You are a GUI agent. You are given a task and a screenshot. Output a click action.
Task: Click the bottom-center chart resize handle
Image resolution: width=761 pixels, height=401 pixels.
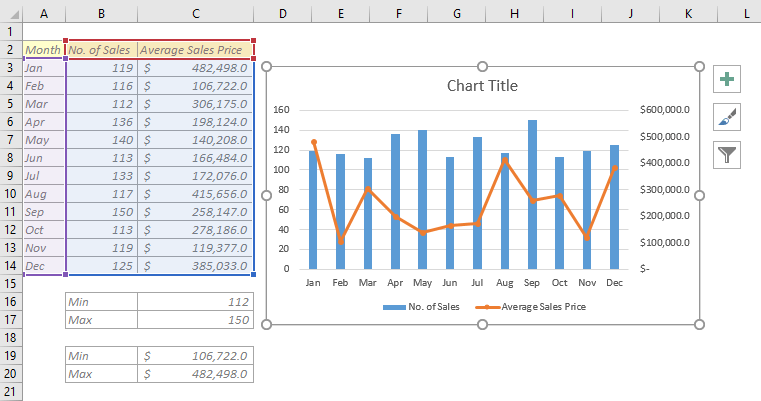[x=483, y=325]
